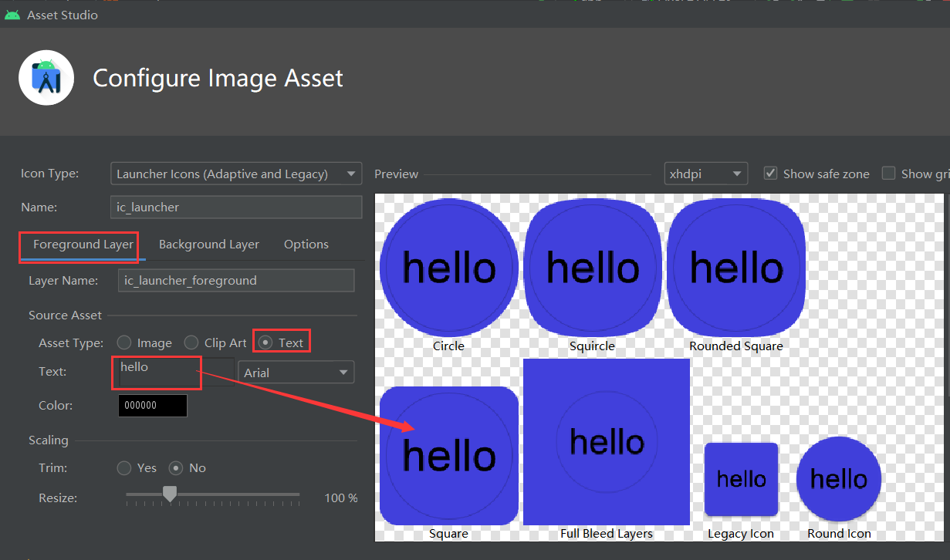Open the Arial font dropdown
This screenshot has width=950, height=560.
click(x=296, y=373)
